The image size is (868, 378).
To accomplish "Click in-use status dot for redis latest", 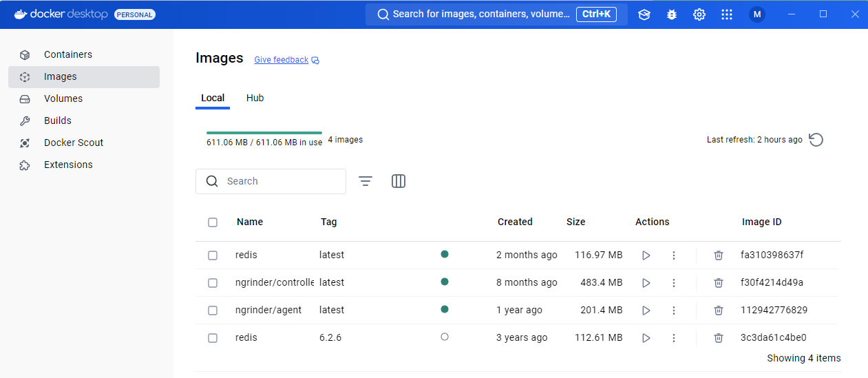I will (x=445, y=254).
